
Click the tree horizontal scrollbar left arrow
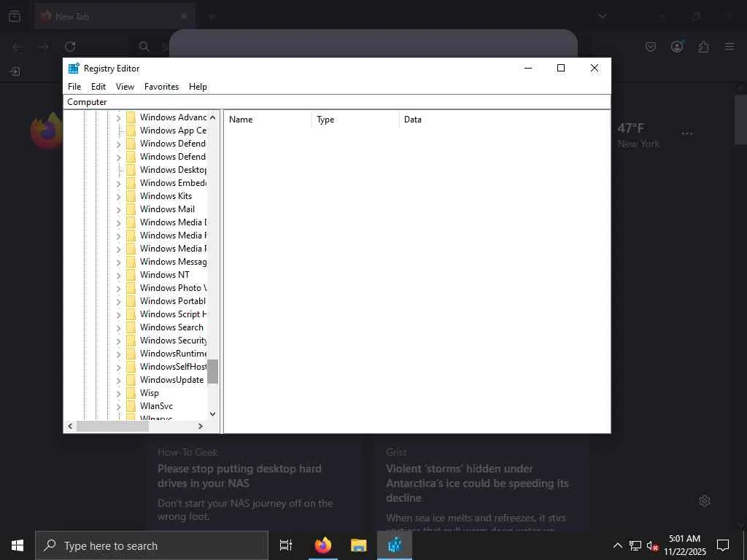pos(70,426)
